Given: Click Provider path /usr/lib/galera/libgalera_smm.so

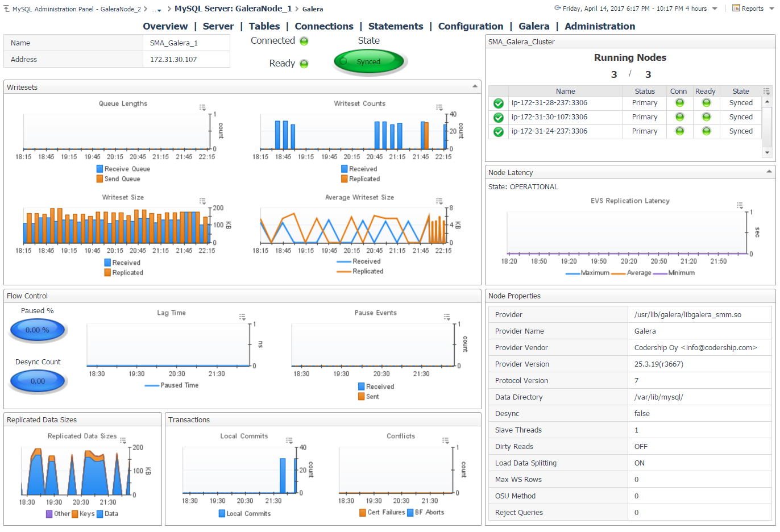Looking at the screenshot, I should click(688, 315).
